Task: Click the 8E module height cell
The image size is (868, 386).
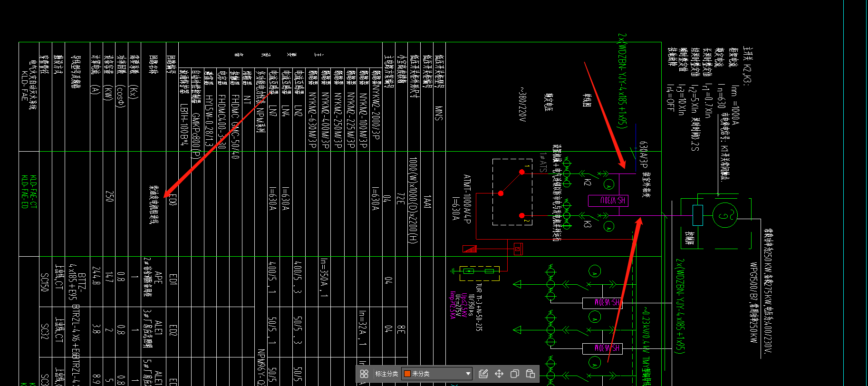Action: [400, 329]
